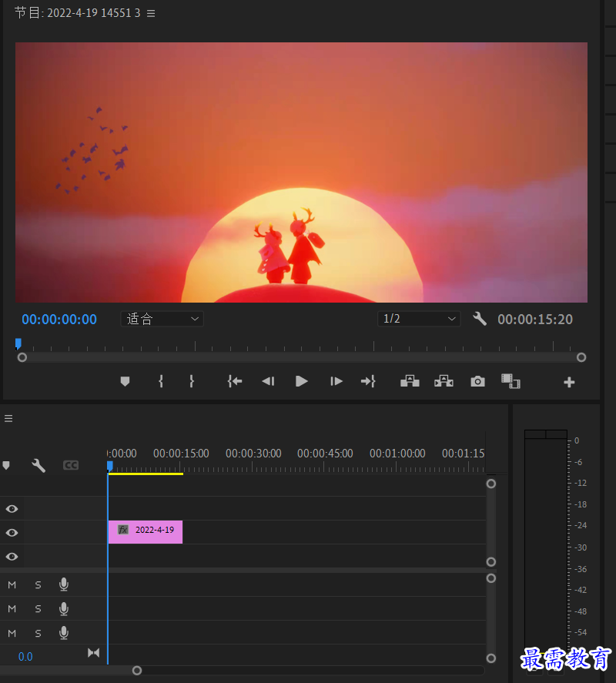Image resolution: width=616 pixels, height=683 pixels.
Task: Click the blue playhead in the Program monitor scrubber
Action: (x=18, y=343)
